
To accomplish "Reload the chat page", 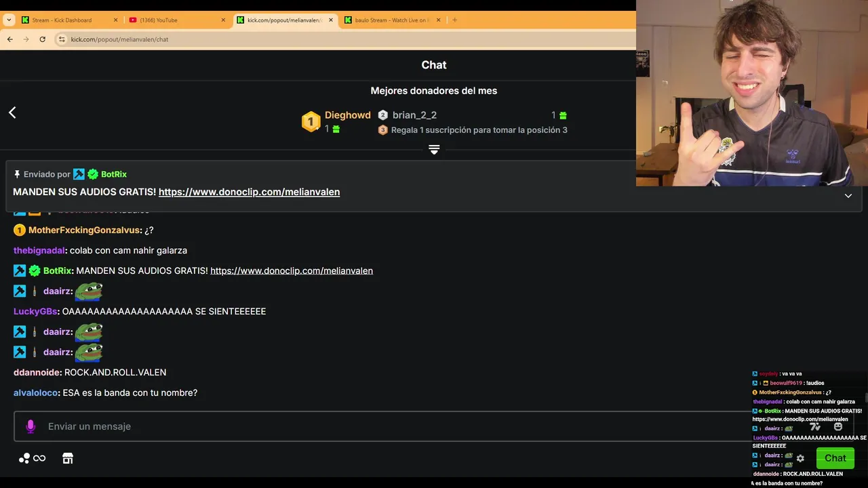I will tap(42, 39).
